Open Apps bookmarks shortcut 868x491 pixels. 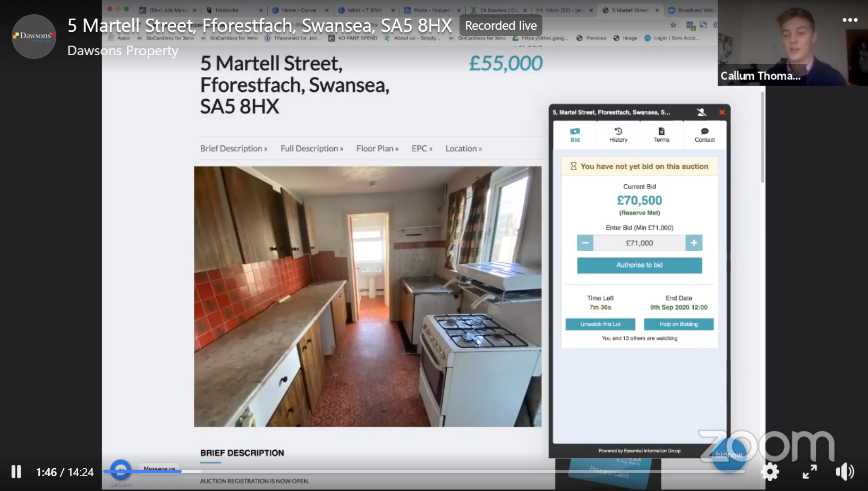click(x=119, y=38)
